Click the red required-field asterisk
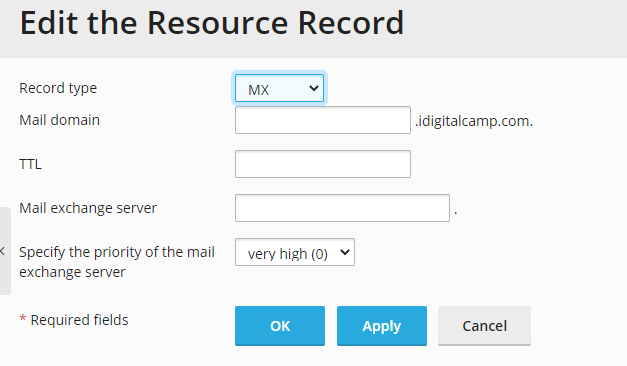The height and width of the screenshot is (366, 627). point(23,318)
